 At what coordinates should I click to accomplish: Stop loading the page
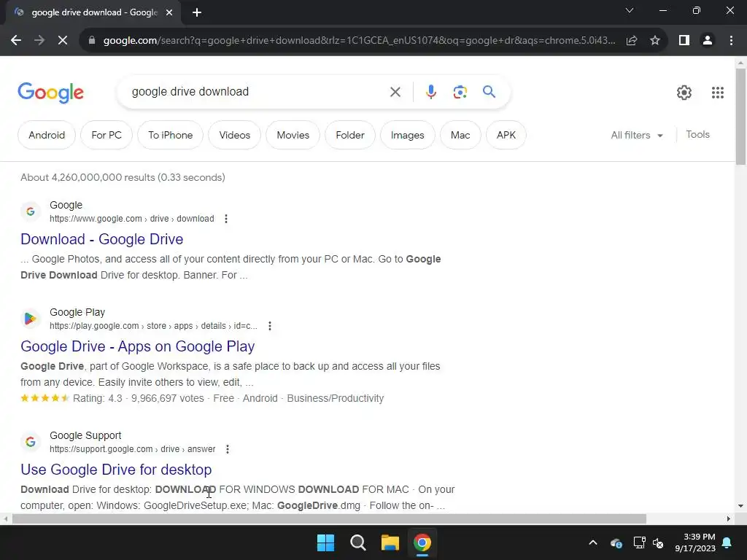coord(63,41)
